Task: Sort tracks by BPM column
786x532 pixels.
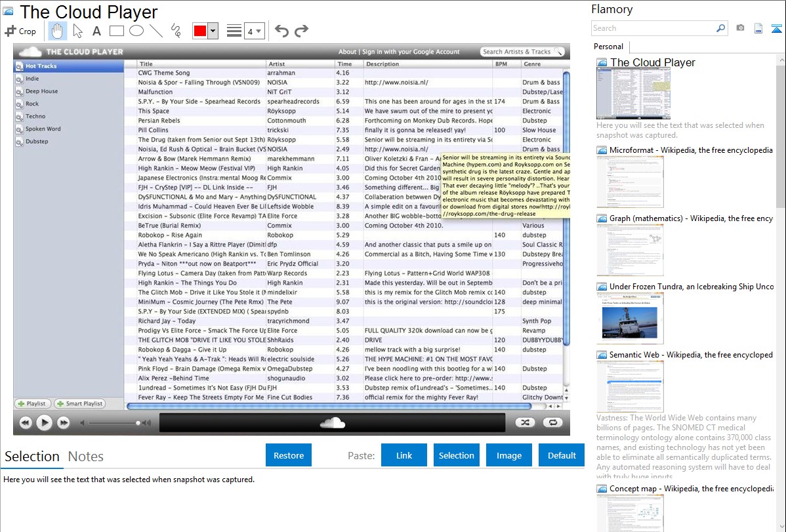Action: point(507,64)
